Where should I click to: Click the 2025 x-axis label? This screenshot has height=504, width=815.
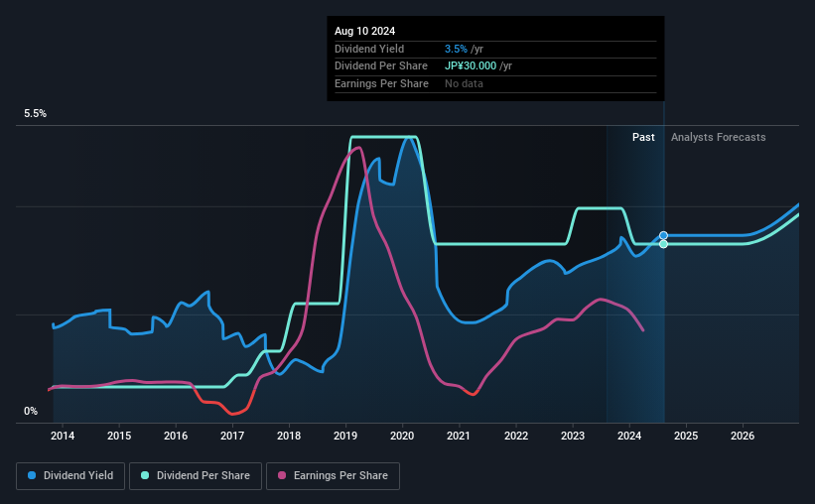pos(686,436)
